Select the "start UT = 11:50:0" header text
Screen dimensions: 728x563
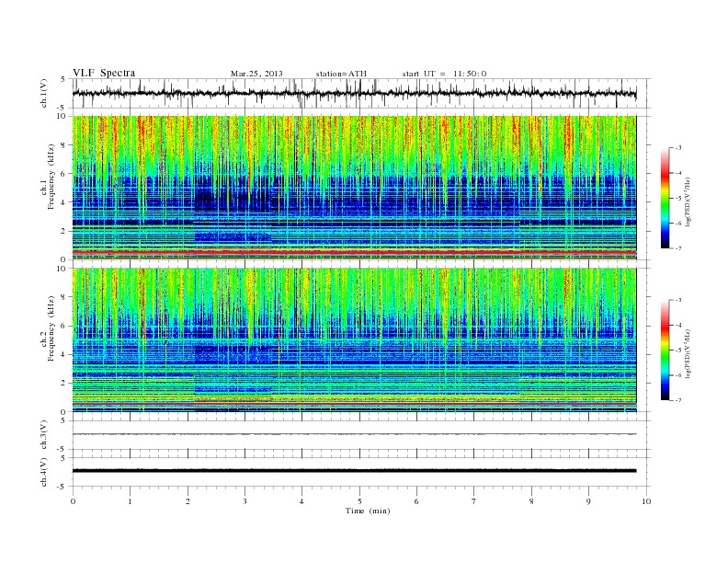tap(444, 74)
